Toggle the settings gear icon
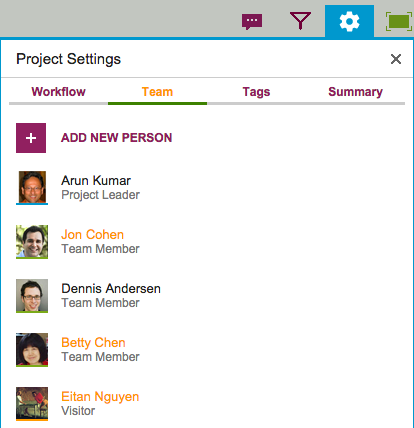Viewport: 414px width, 428px height. [349, 21]
